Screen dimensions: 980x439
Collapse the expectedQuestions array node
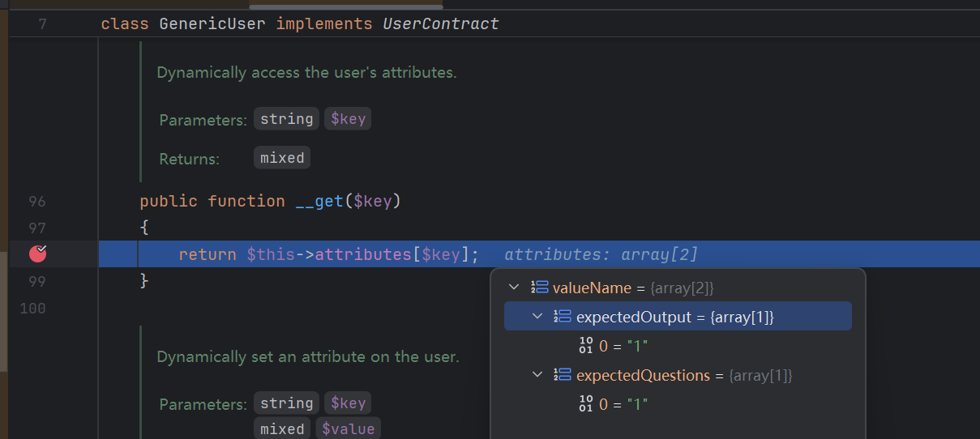[x=537, y=375]
